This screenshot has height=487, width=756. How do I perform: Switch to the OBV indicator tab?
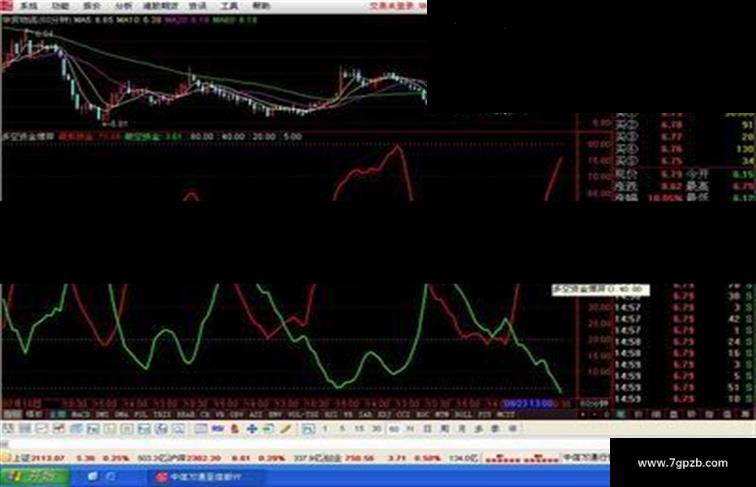(x=236, y=414)
